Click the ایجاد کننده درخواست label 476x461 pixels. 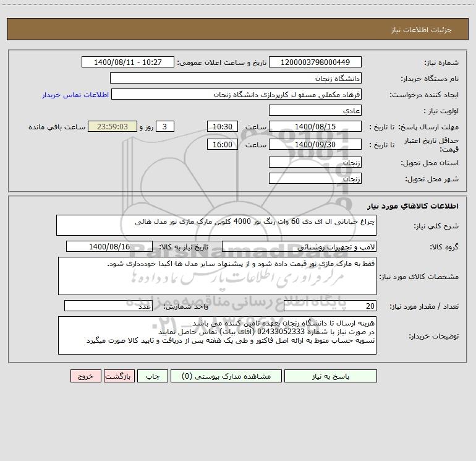tap(424, 95)
